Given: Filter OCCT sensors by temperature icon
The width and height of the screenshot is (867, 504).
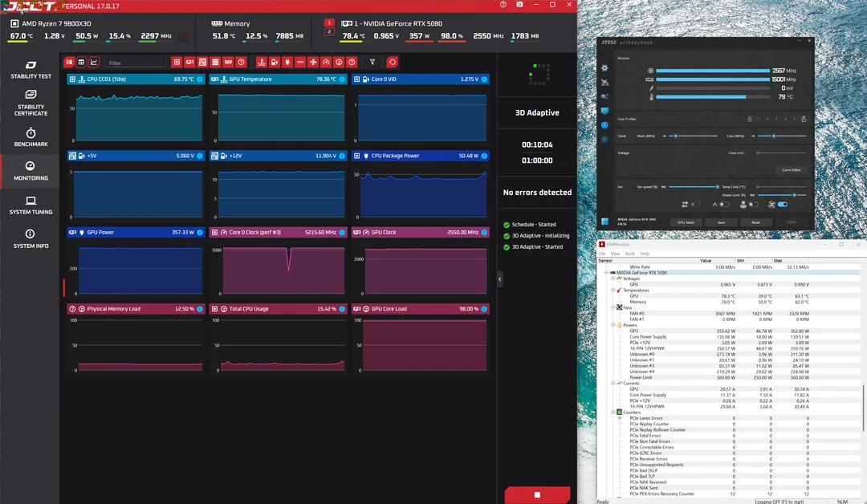Looking at the screenshot, I should [x=262, y=62].
